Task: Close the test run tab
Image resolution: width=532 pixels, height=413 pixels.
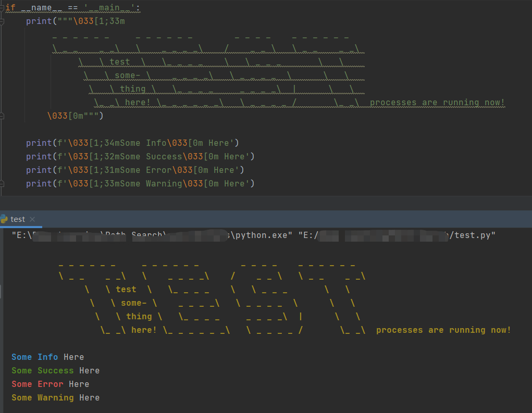Action: pos(32,219)
